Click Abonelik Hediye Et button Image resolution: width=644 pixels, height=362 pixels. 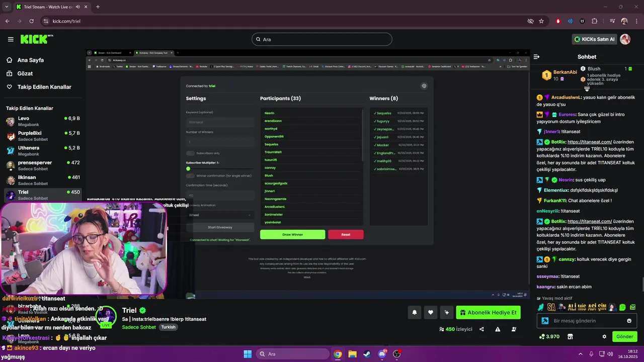tap(488, 313)
